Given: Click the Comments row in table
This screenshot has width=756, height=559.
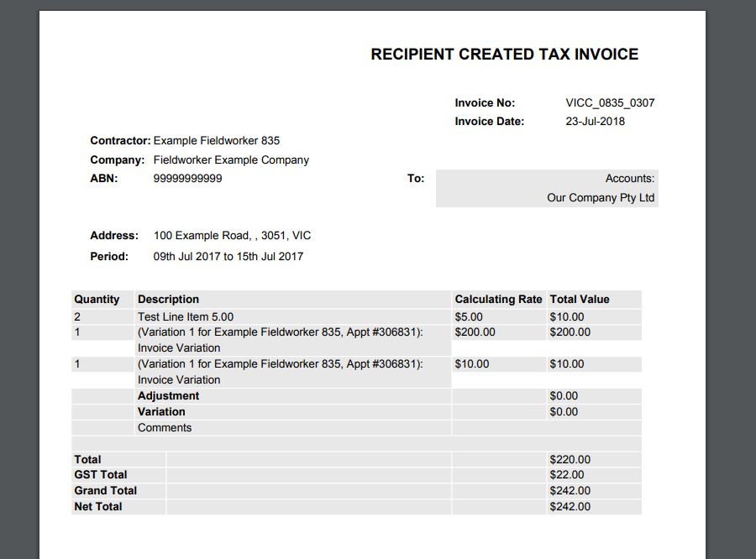Looking at the screenshot, I should point(165,427).
